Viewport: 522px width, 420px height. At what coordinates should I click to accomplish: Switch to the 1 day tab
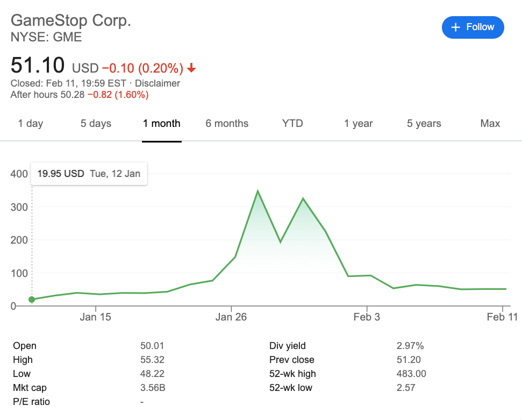pyautogui.click(x=30, y=124)
